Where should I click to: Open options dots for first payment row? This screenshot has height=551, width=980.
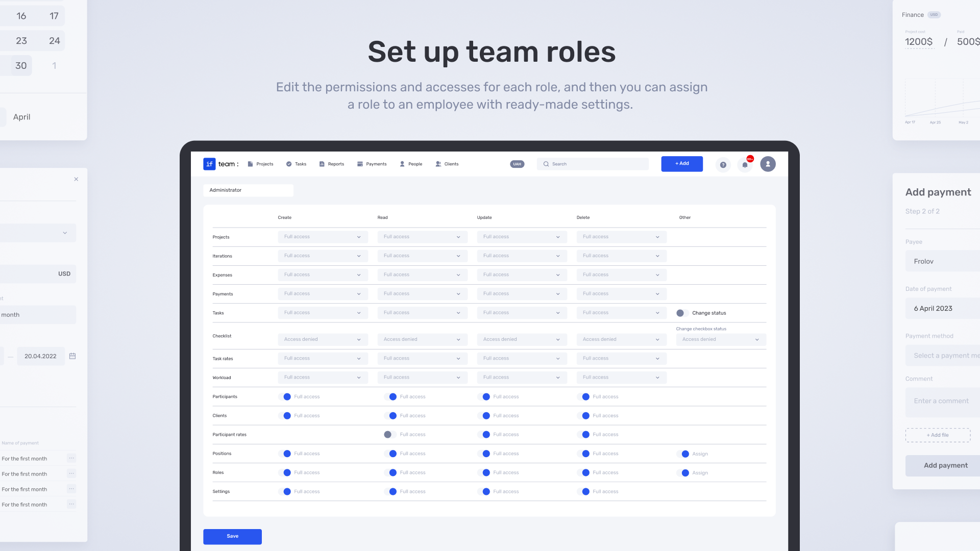pyautogui.click(x=71, y=458)
